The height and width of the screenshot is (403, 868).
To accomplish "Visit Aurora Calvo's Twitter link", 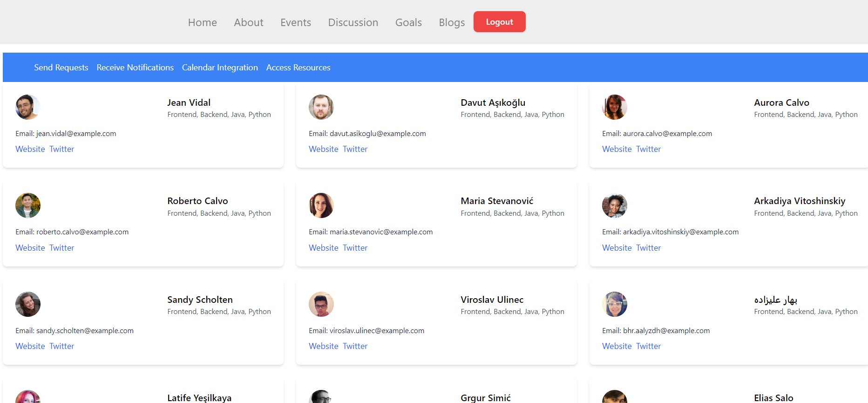I will (649, 149).
